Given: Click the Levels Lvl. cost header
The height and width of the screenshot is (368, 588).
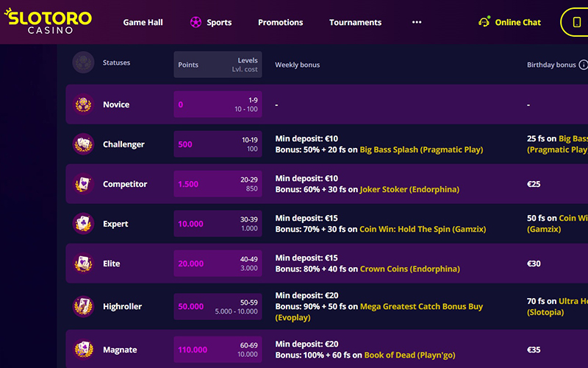Looking at the screenshot, I should pos(245,65).
